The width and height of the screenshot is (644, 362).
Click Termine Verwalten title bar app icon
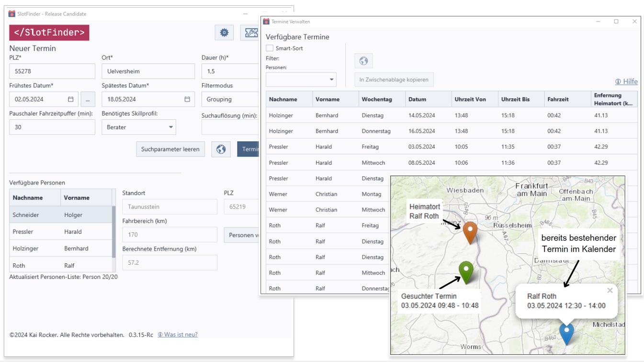click(x=267, y=22)
